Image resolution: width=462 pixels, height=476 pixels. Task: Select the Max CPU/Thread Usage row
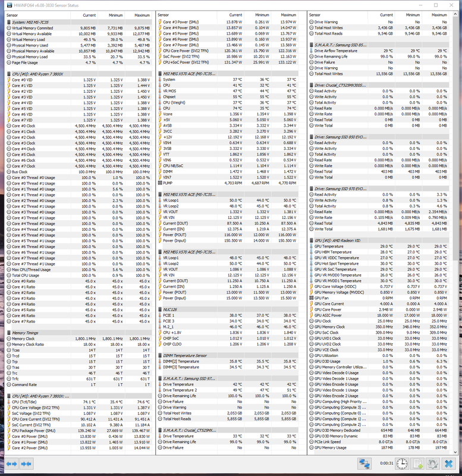click(x=79, y=270)
